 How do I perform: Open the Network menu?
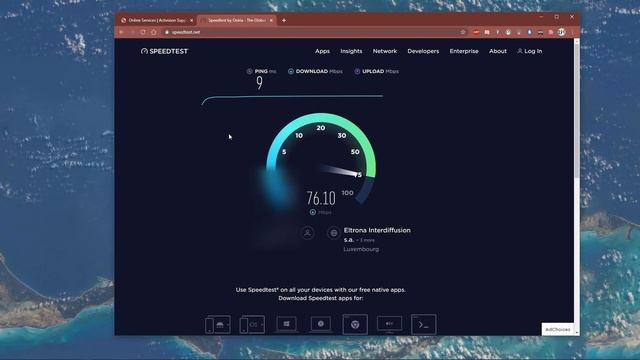[x=384, y=51]
